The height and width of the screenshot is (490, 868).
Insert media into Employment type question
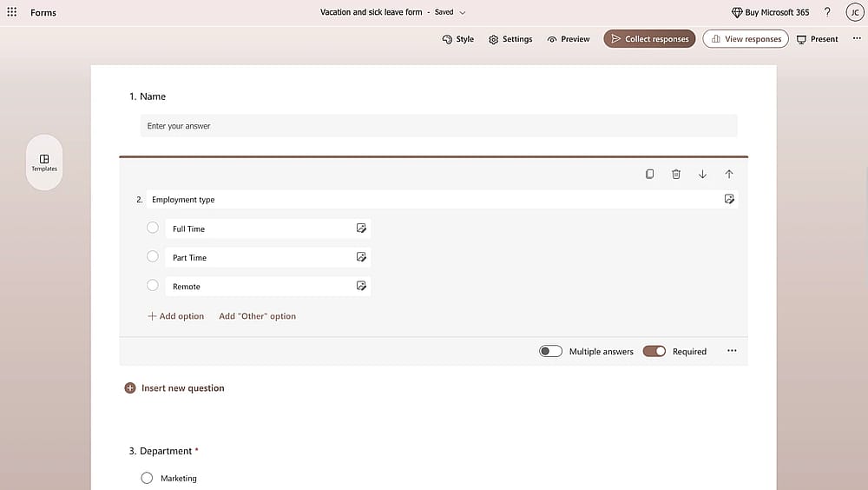coord(729,199)
